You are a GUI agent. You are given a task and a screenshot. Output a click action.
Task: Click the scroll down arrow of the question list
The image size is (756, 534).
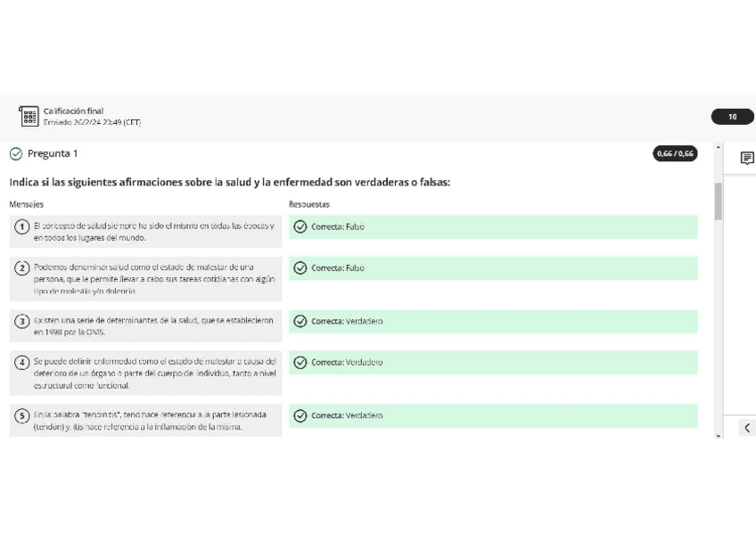click(x=719, y=435)
